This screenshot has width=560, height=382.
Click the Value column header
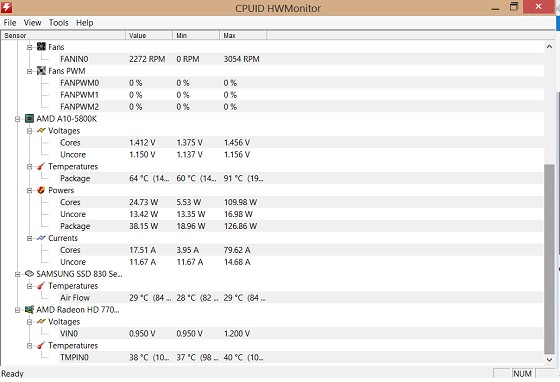[149, 35]
